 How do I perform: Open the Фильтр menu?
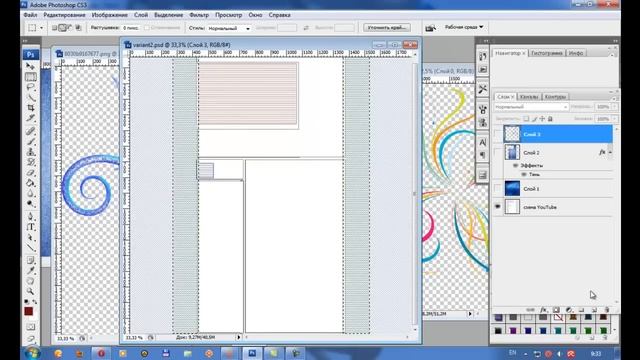[199, 15]
